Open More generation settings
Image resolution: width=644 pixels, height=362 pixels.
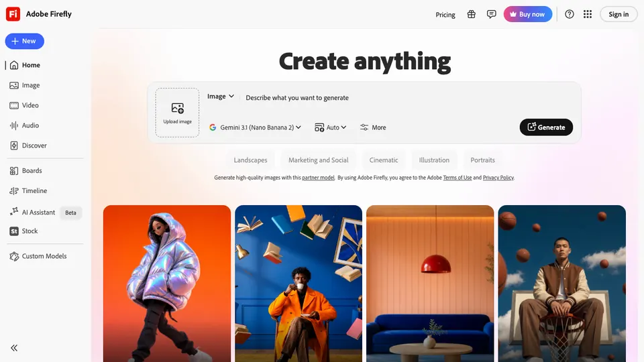(373, 127)
